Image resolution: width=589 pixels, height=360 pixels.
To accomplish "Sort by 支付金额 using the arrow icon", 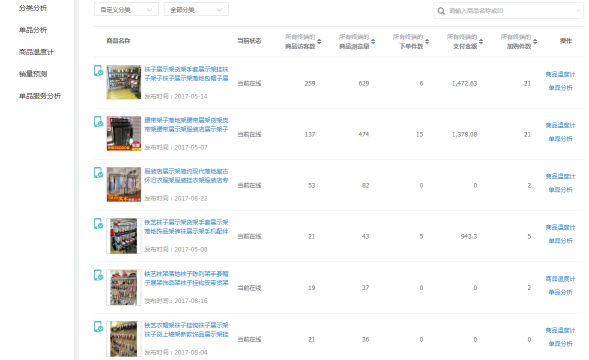I will [481, 41].
